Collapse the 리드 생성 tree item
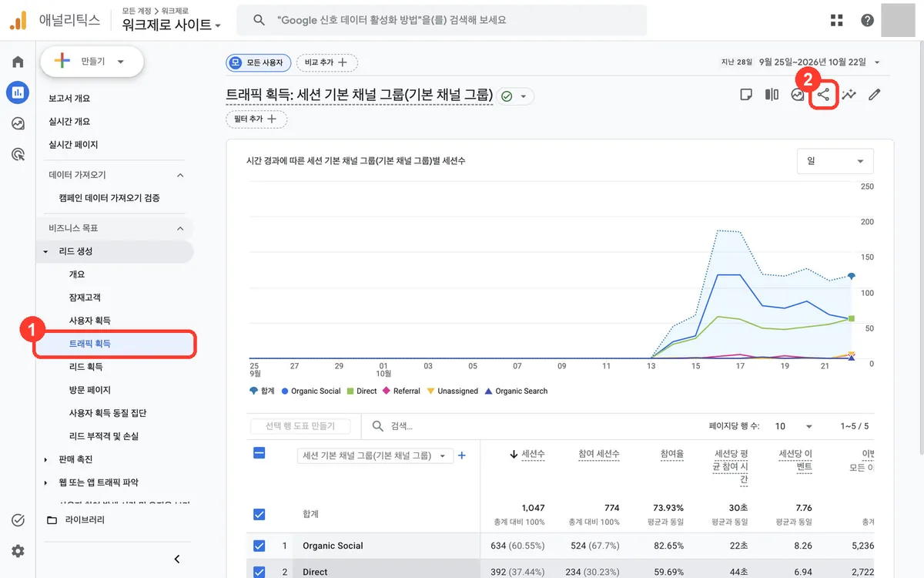924x578 pixels. pyautogui.click(x=45, y=252)
